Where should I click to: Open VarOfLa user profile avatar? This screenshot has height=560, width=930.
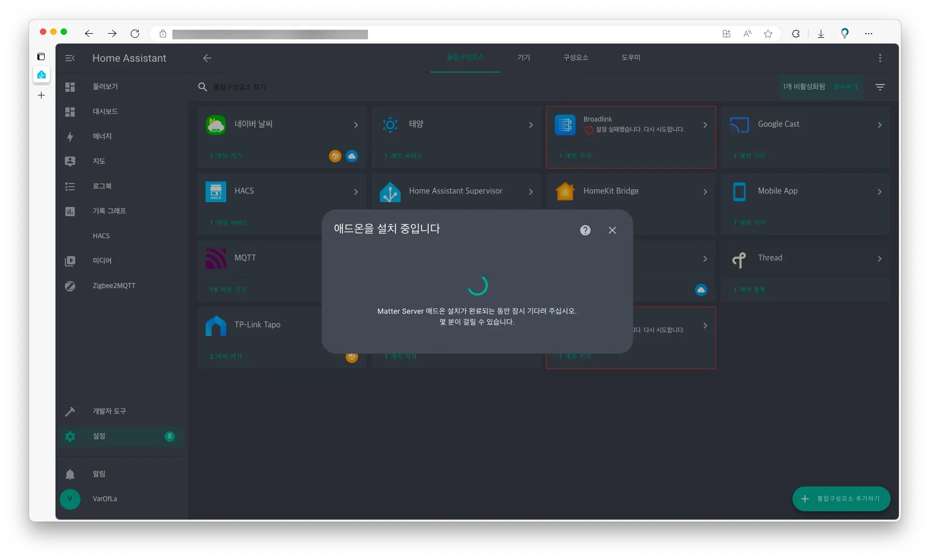(x=70, y=499)
